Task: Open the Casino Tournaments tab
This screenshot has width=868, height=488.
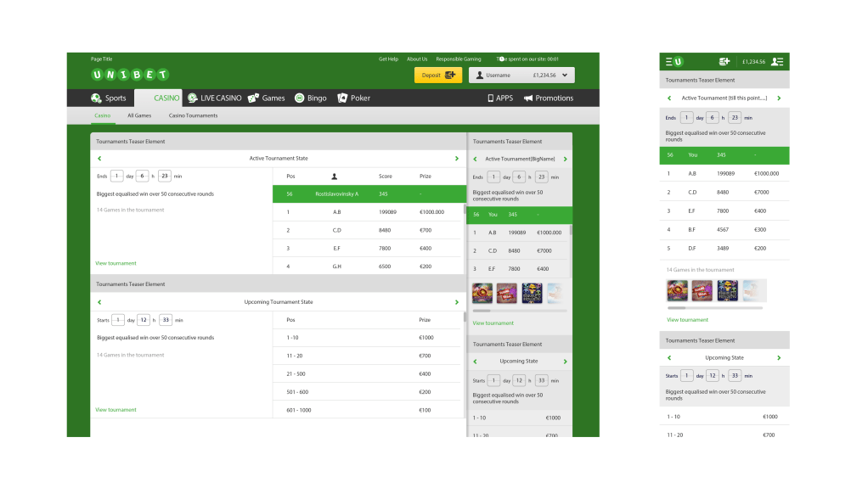Action: (x=193, y=115)
